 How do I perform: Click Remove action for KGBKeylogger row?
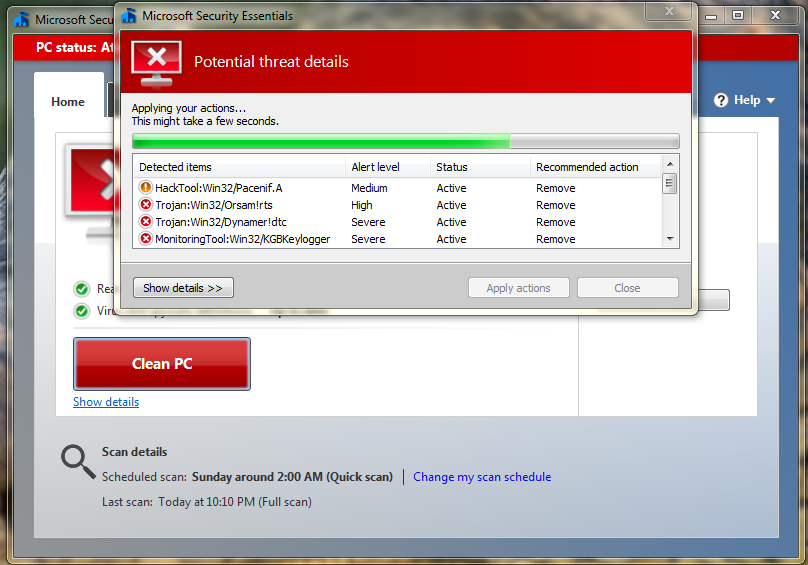tap(556, 239)
